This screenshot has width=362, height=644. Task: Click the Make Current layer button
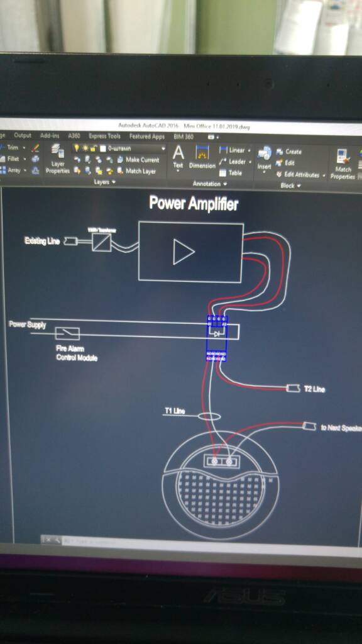point(138,160)
